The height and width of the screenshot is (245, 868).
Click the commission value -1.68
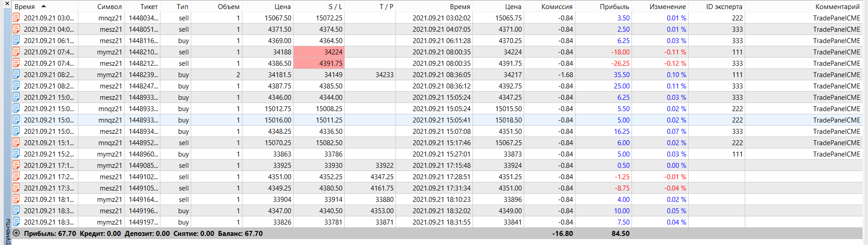coord(565,75)
